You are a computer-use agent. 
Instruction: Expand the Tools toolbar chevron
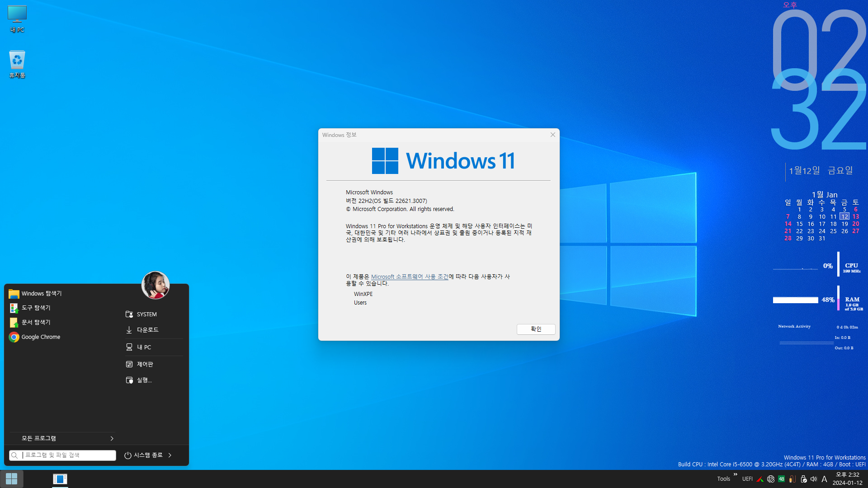[736, 474]
